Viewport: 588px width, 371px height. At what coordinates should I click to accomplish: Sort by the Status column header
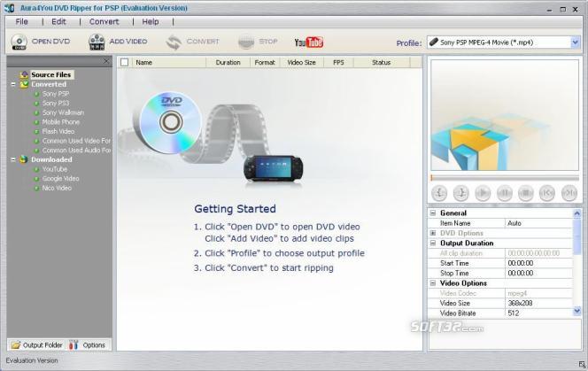point(382,63)
